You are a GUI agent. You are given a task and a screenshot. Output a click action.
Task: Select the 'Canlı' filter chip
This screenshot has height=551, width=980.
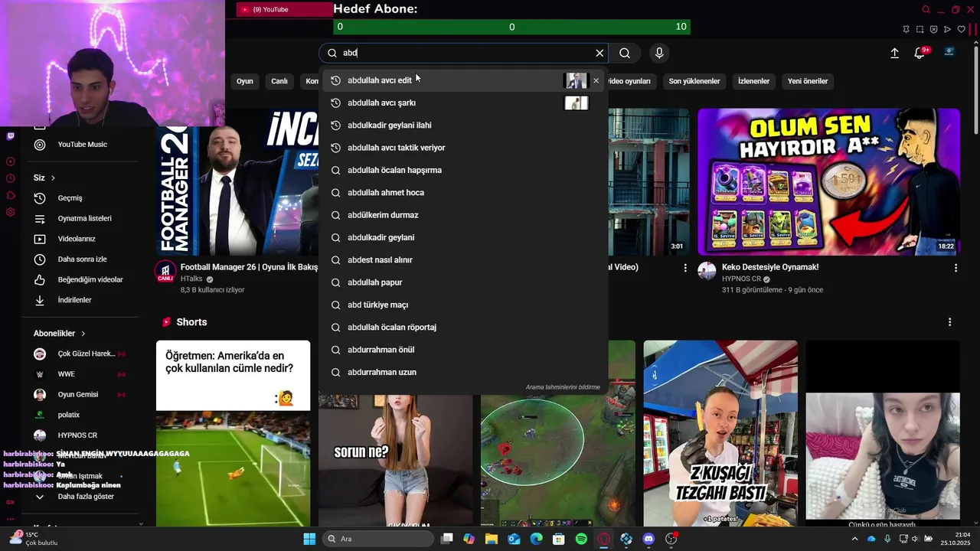point(279,81)
